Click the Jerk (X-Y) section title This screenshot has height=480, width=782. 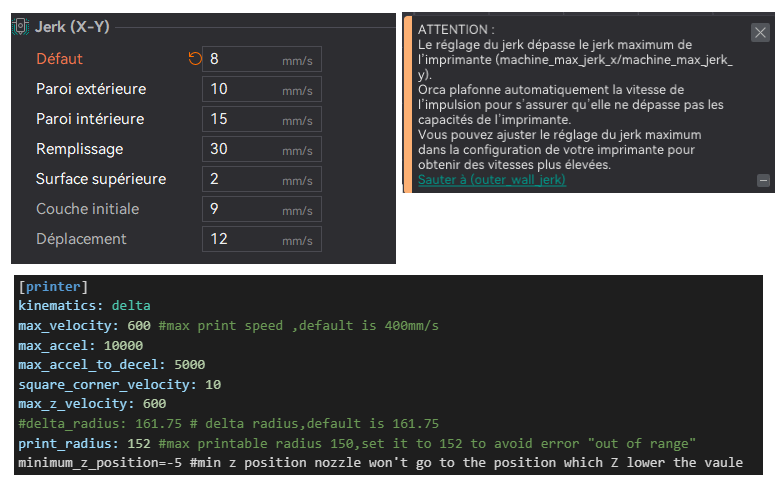pos(71,27)
